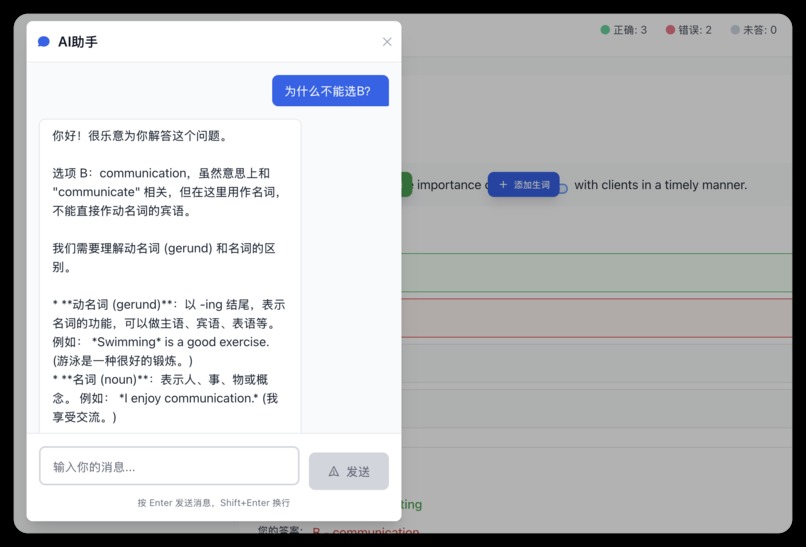This screenshot has height=547, width=806.
Task: Focus the 输入你的消息 message input field
Action: pos(169,466)
